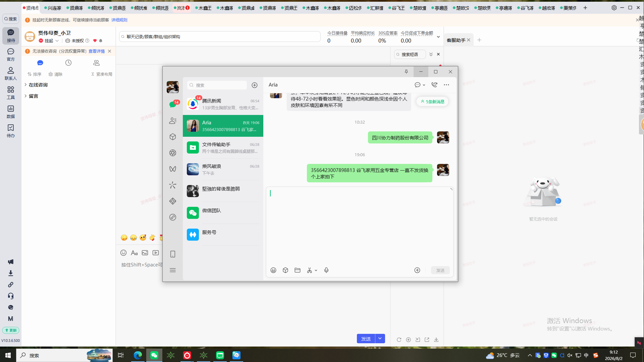Click the 5条新消息 button
Viewport: 644px width, 362px height.
point(433,102)
